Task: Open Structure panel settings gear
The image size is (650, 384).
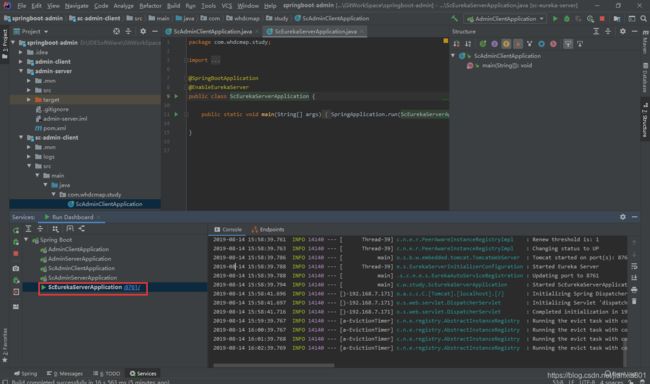Action: (x=623, y=32)
